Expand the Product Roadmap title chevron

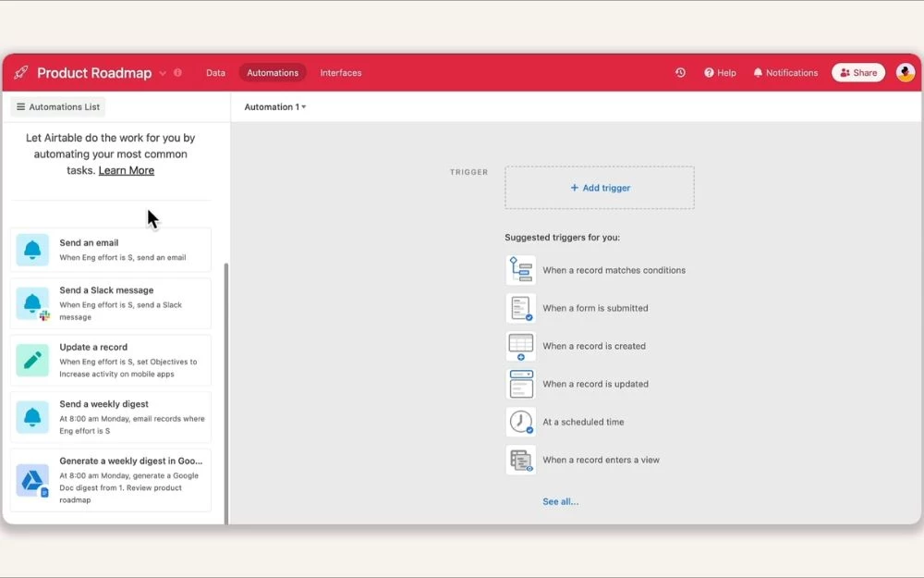click(163, 73)
